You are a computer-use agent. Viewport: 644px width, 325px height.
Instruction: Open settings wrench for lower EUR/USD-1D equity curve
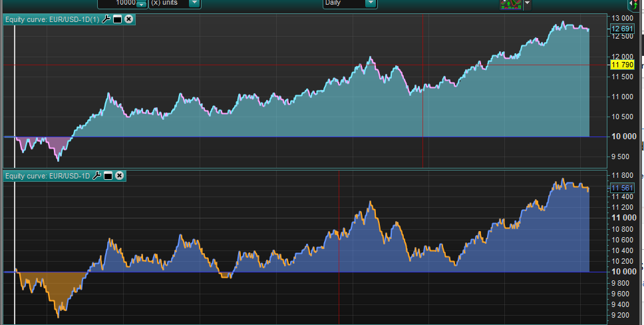[97, 176]
